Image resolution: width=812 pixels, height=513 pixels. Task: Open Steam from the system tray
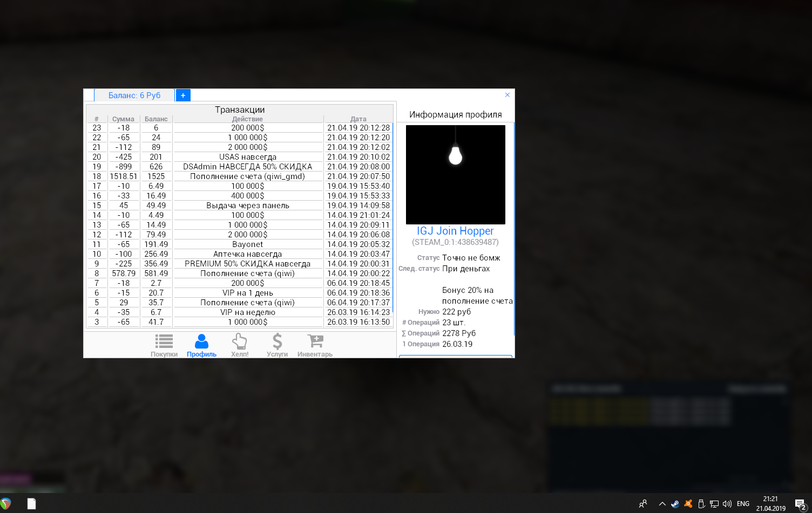[x=675, y=504]
